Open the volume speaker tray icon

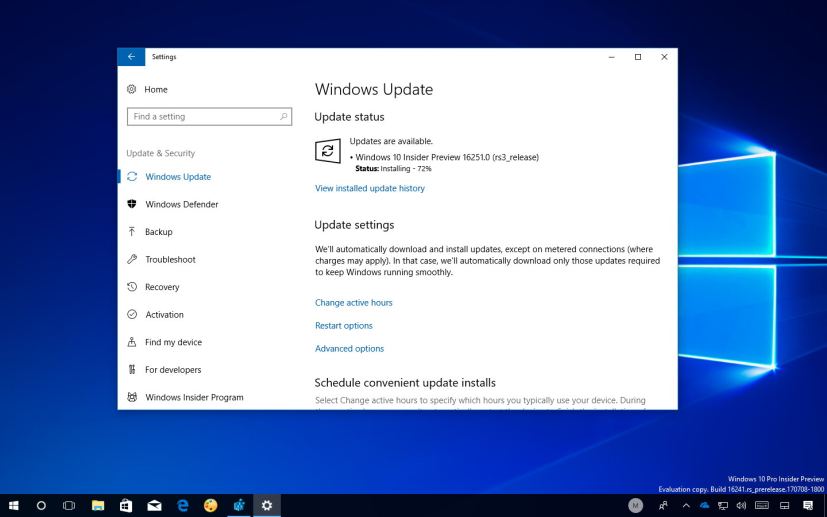coord(741,505)
